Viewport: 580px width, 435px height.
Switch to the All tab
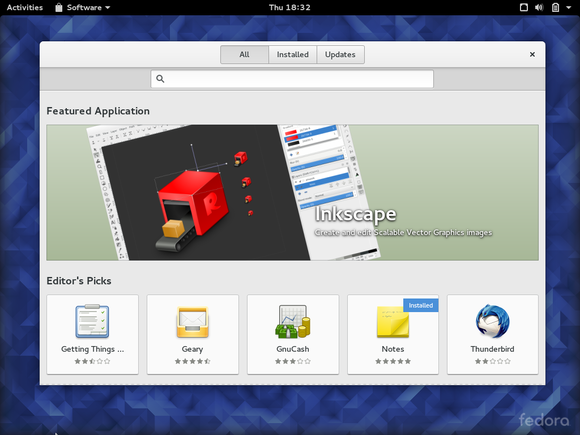[244, 54]
